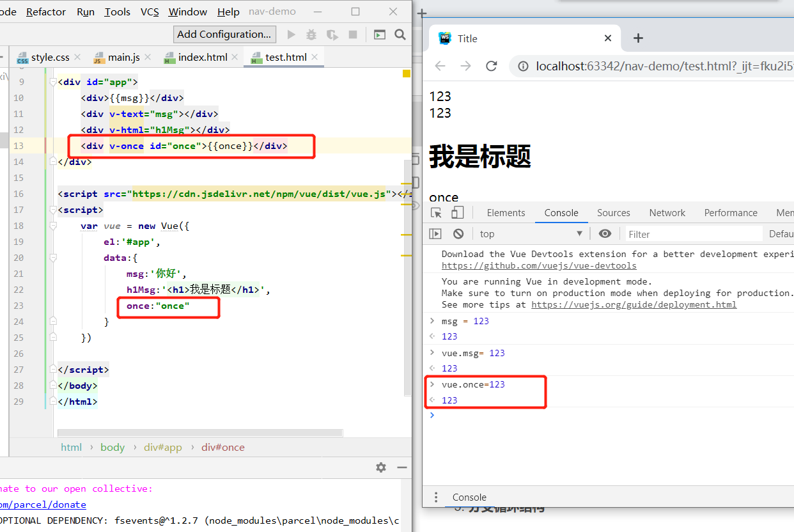This screenshot has width=794, height=532.
Task: Open the Default levels dropdown
Action: click(781, 234)
